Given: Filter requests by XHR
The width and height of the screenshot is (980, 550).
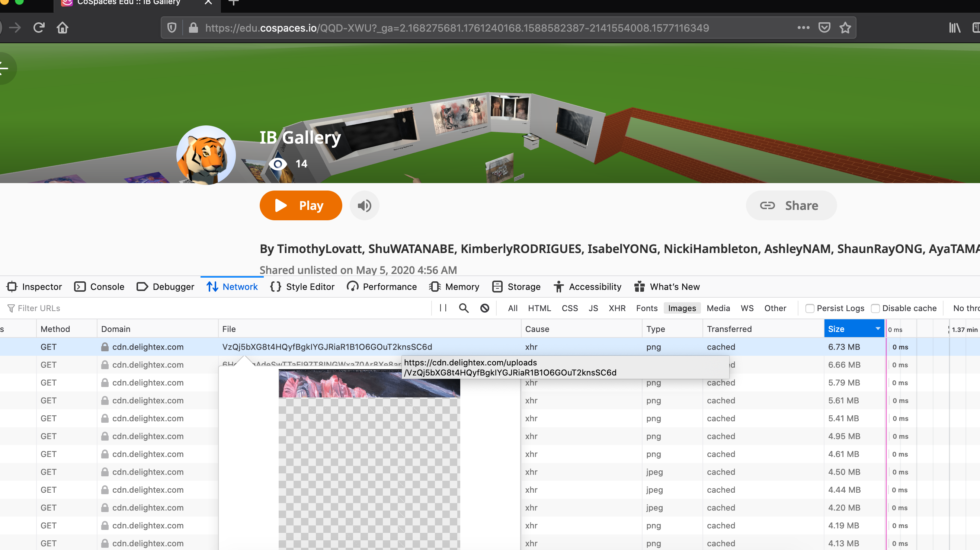Looking at the screenshot, I should click(x=616, y=308).
